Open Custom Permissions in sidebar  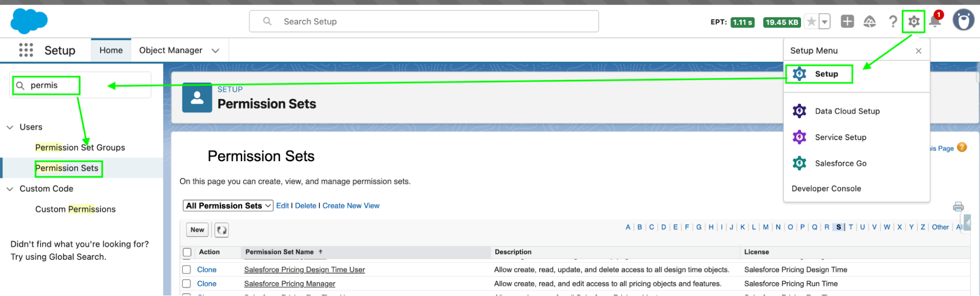click(x=75, y=209)
